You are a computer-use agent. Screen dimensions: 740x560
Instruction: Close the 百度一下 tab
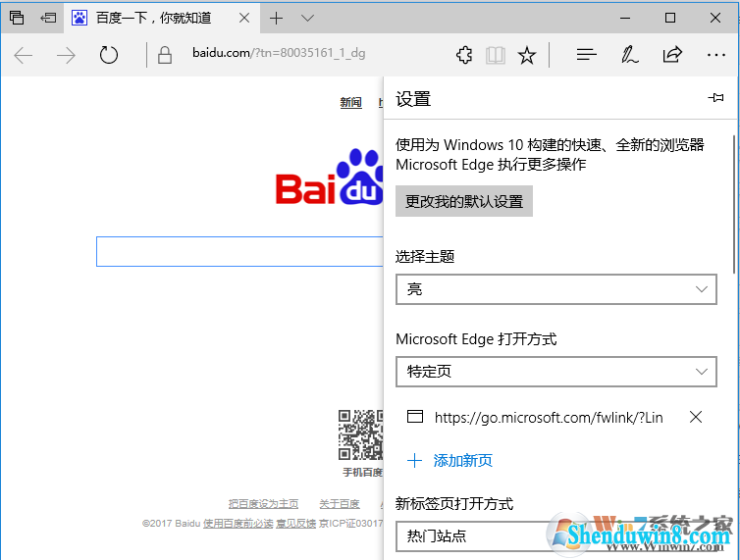[x=244, y=18]
